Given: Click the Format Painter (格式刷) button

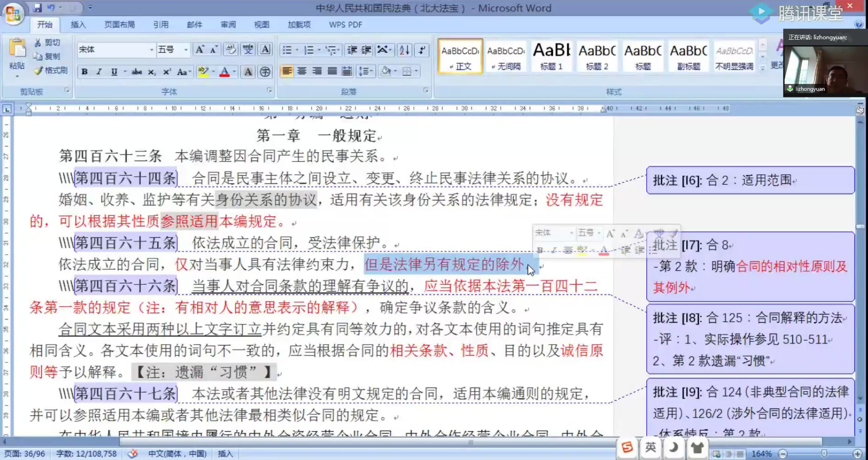Looking at the screenshot, I should [x=50, y=70].
